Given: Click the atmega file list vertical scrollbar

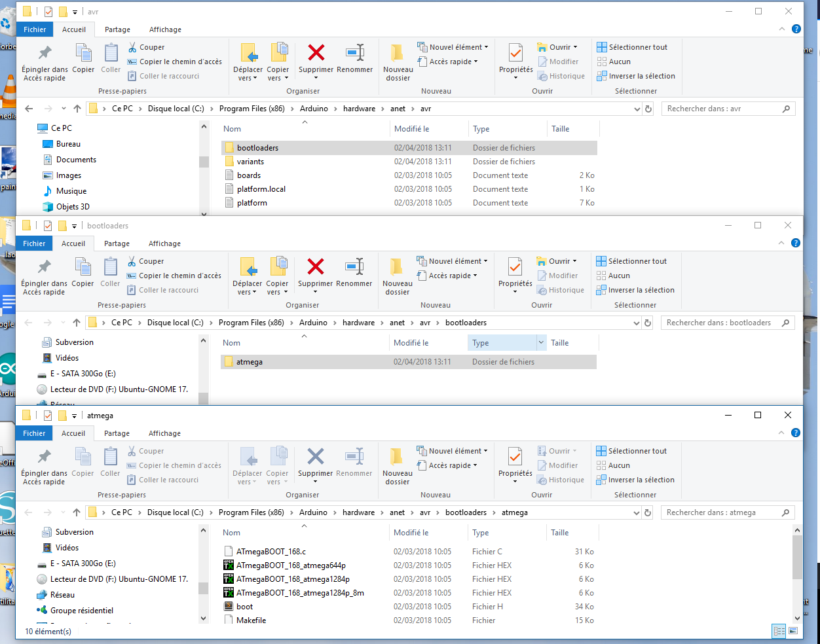Looking at the screenshot, I should [797, 558].
